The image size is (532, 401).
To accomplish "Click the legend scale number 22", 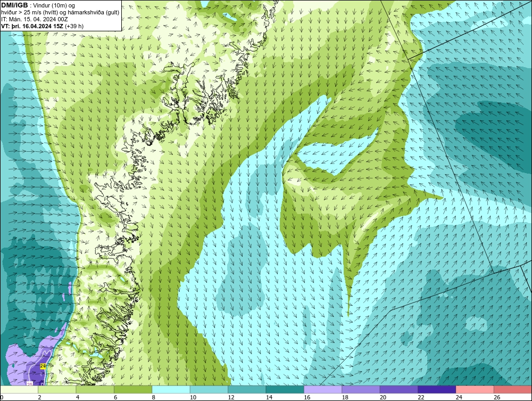I will pyautogui.click(x=421, y=397).
